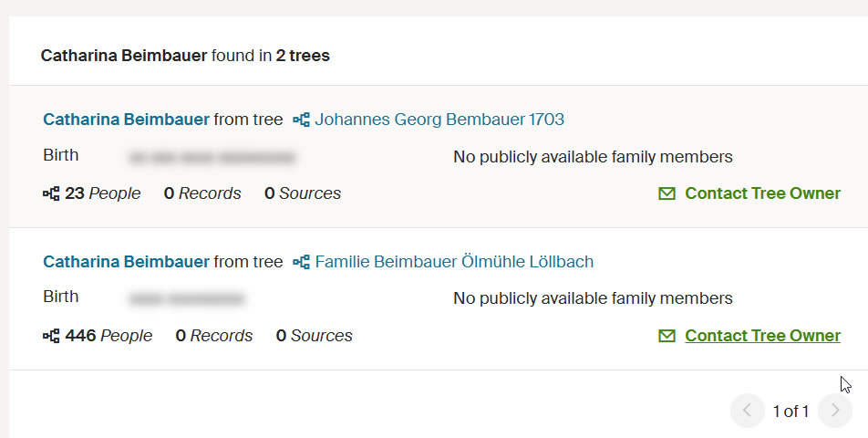
Task: Click tree icon beside Familie Beimbauer Ölmühle Löllbach
Action: [302, 262]
